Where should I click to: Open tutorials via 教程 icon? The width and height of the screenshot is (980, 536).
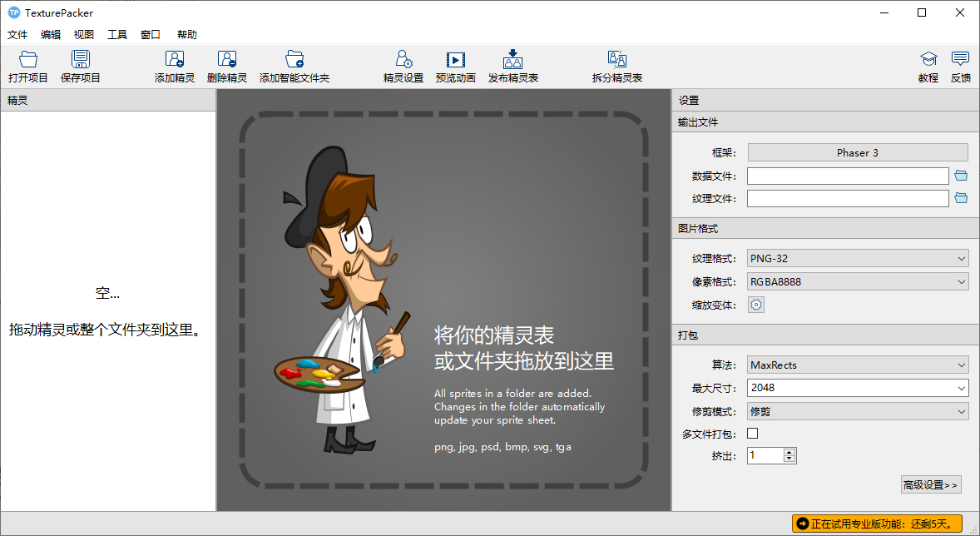(x=928, y=67)
